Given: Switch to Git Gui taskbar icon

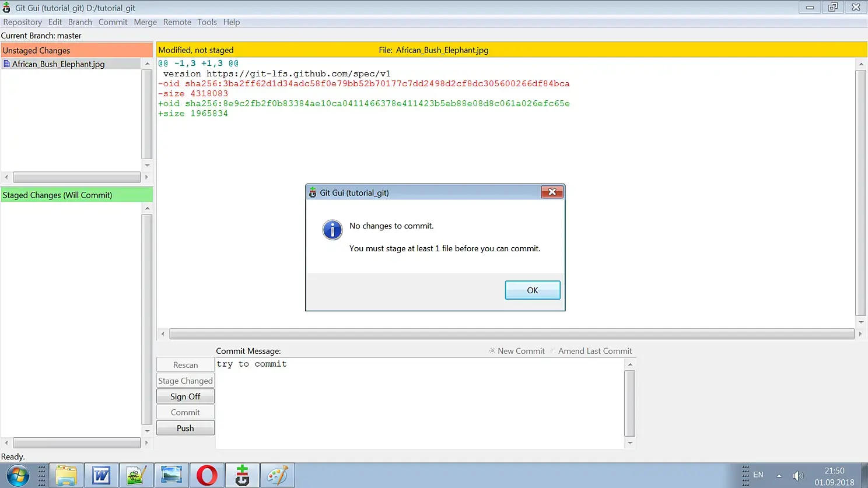Looking at the screenshot, I should tap(242, 476).
